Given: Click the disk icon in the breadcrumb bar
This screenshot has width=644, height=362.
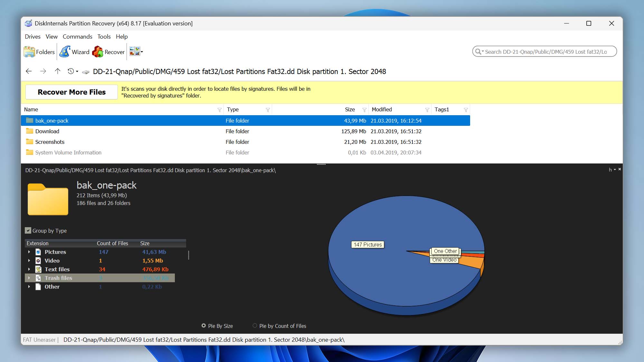Looking at the screenshot, I should (85, 72).
